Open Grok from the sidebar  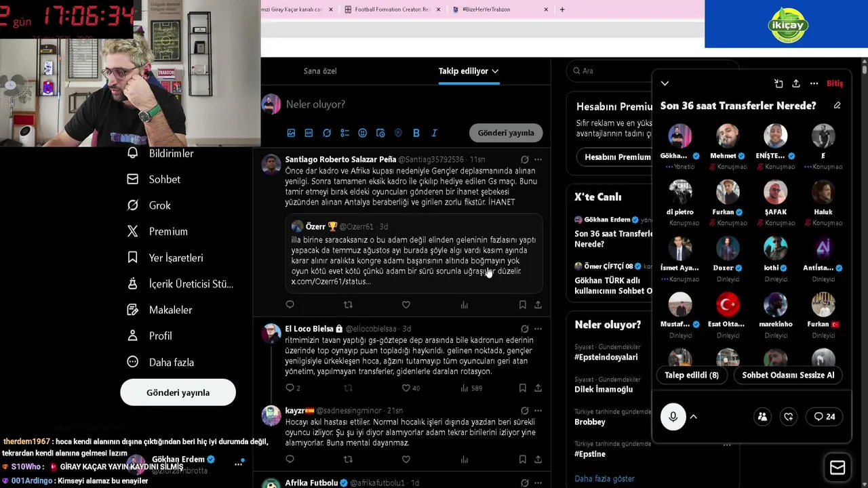click(149, 205)
